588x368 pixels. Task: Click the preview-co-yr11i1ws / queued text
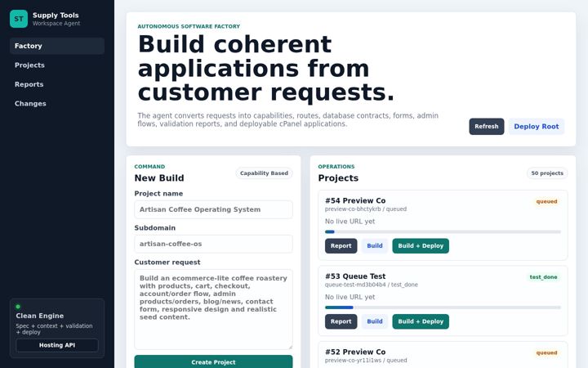(x=366, y=361)
